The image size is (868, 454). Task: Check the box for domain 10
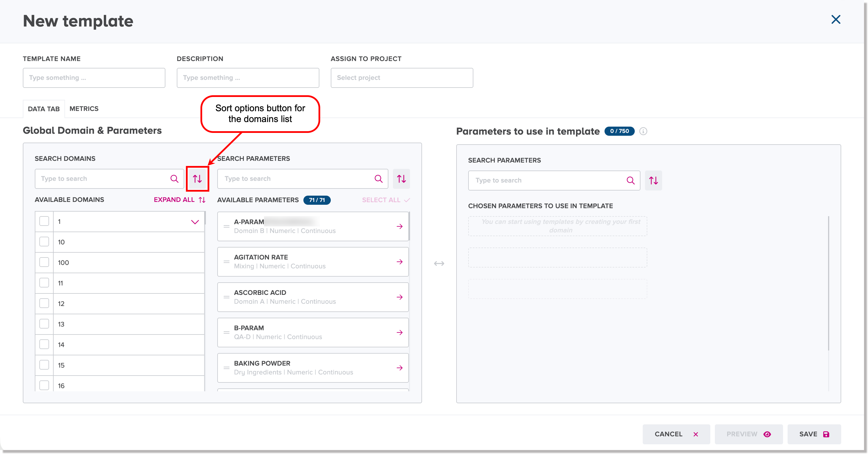coord(44,242)
